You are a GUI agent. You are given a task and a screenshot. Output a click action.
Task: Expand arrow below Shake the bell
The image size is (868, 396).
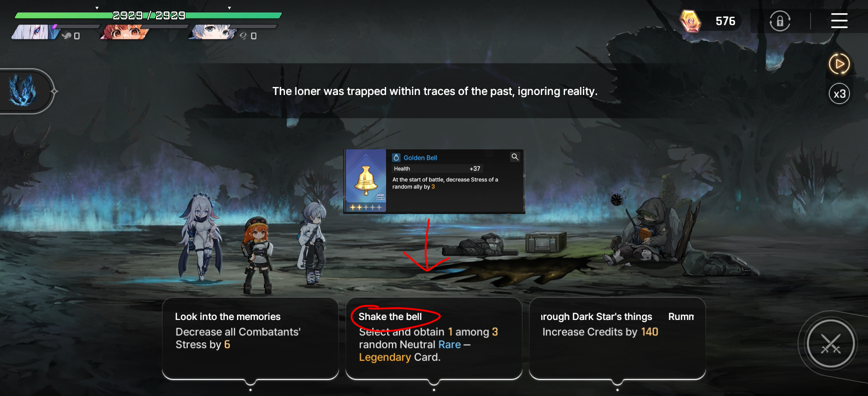tap(434, 384)
